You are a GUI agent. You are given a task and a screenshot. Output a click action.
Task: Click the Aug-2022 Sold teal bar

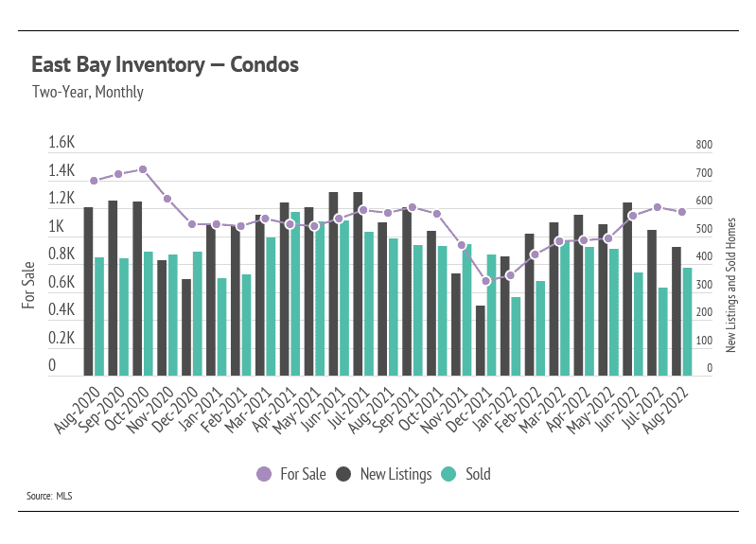coord(687,323)
